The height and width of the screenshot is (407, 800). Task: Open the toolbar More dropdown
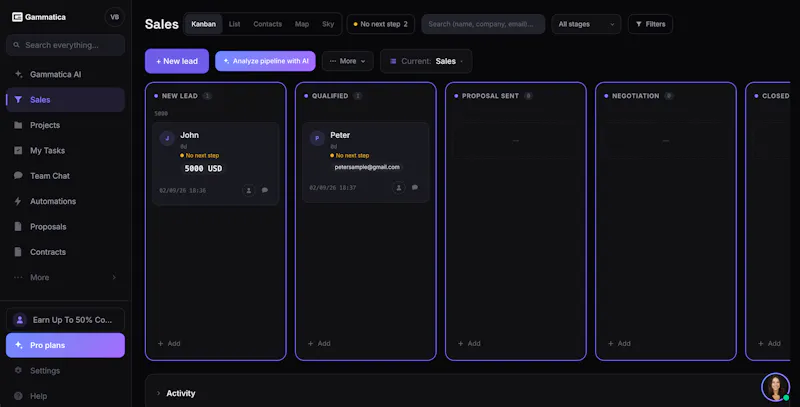(x=347, y=61)
